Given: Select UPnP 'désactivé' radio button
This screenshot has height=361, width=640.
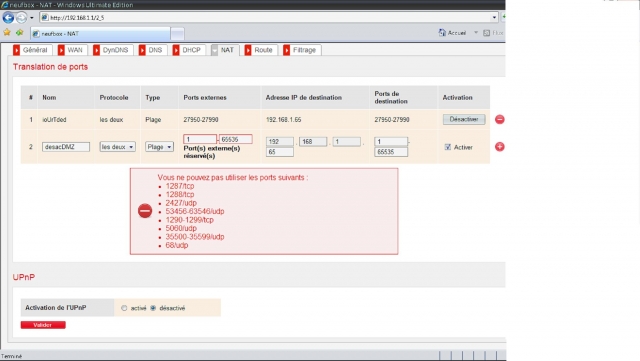Looking at the screenshot, I should point(153,308).
